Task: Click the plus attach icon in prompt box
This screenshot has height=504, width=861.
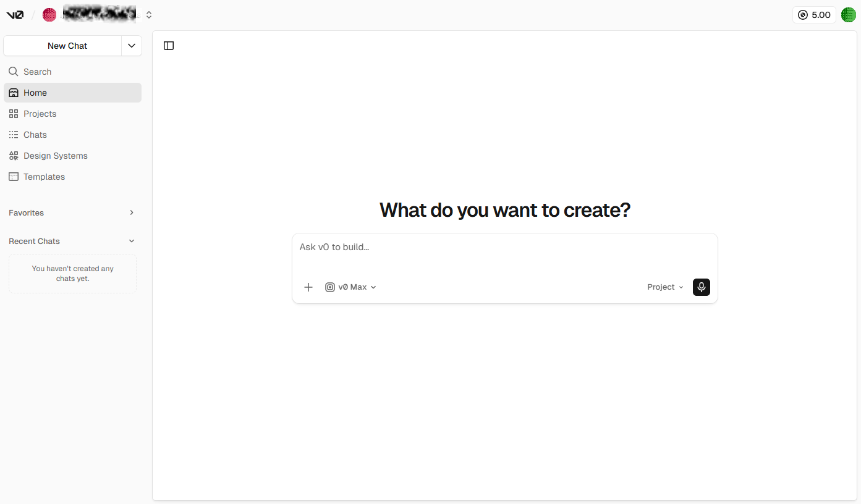Action: pyautogui.click(x=308, y=287)
